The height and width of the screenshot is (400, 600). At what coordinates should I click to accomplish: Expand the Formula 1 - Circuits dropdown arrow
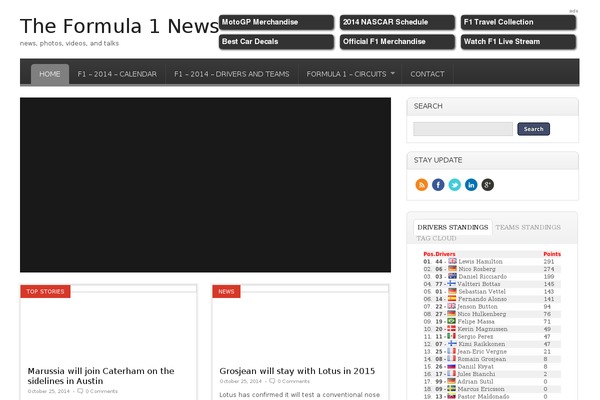coord(393,73)
